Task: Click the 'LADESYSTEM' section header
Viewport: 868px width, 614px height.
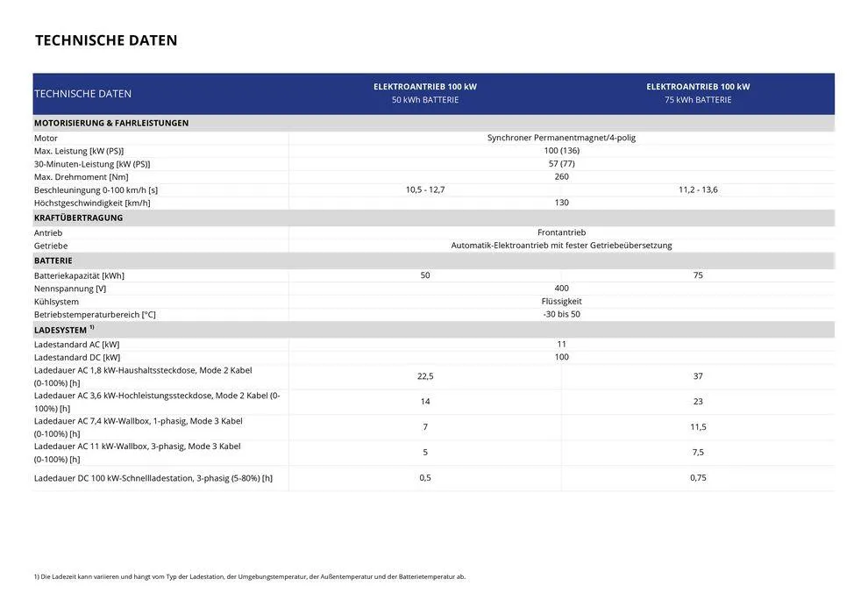Action: [61, 330]
